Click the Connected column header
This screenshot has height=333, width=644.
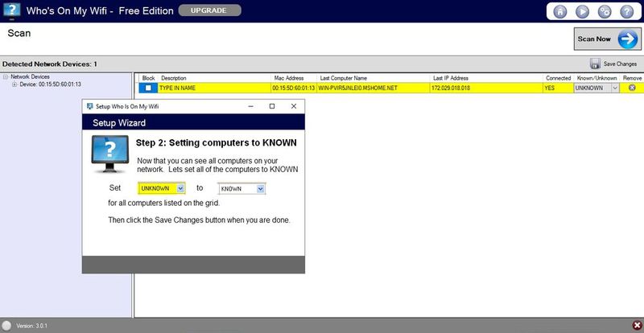click(x=558, y=78)
